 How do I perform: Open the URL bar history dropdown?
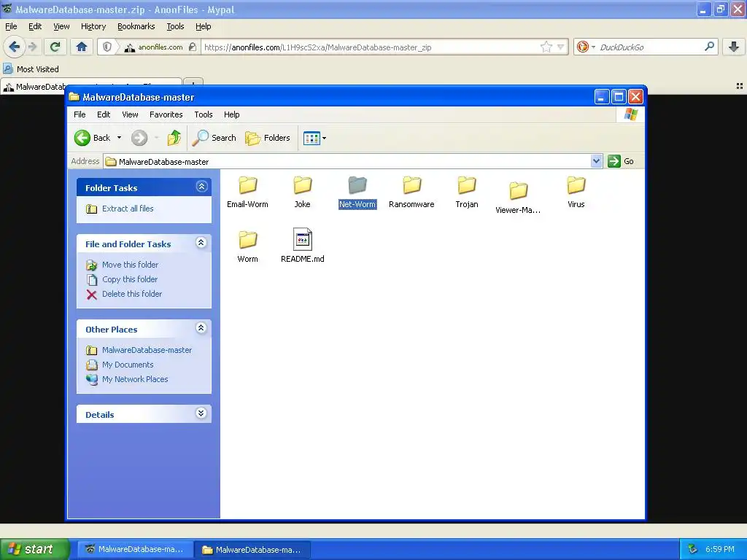pos(561,47)
